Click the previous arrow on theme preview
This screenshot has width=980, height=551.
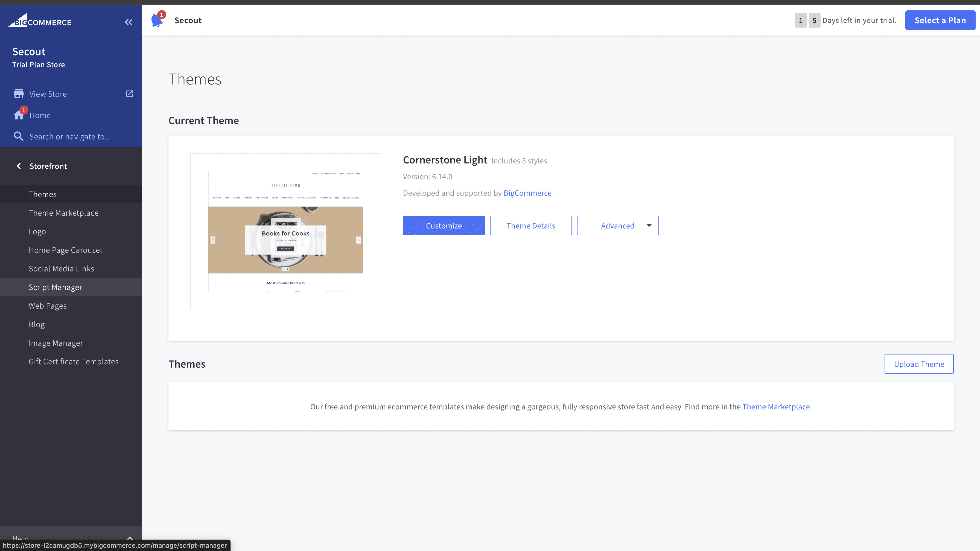tap(213, 240)
